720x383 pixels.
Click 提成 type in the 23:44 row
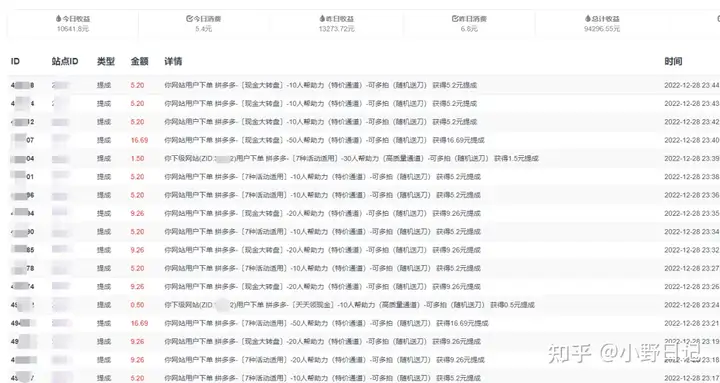point(104,85)
